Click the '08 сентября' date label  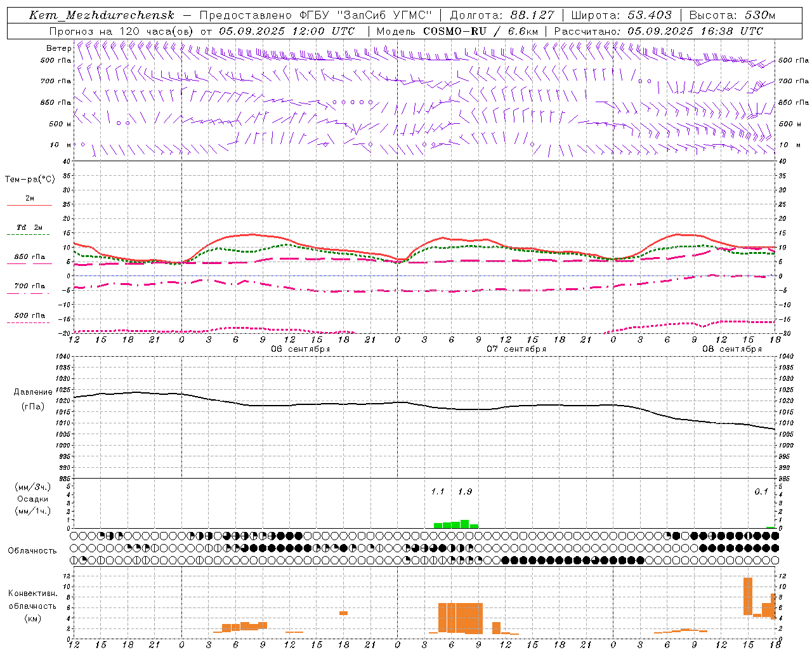pos(732,349)
